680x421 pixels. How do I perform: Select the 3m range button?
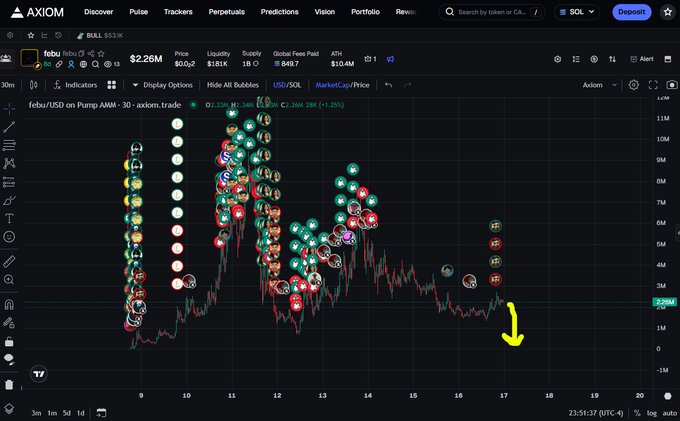[x=36, y=413]
